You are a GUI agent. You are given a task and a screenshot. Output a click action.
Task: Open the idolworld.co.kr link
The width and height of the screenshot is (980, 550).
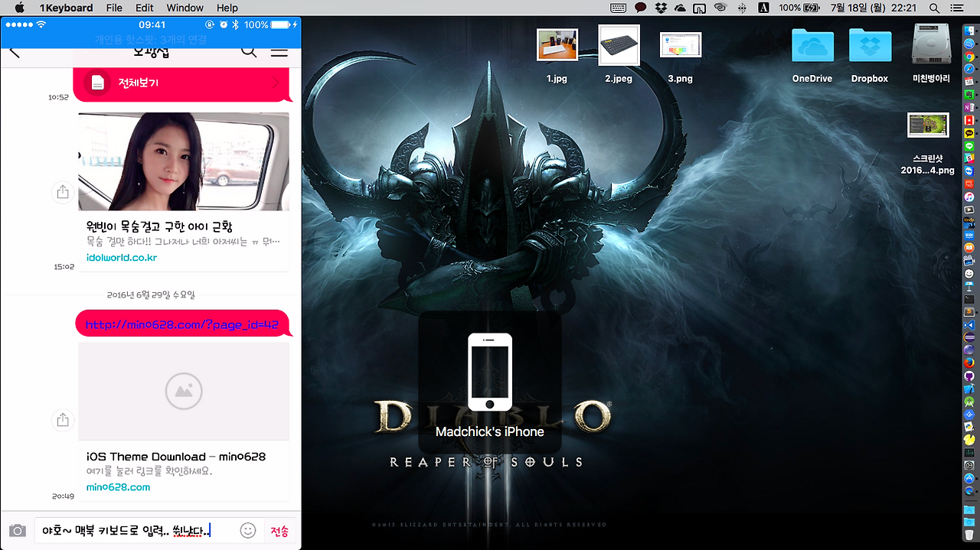(122, 257)
